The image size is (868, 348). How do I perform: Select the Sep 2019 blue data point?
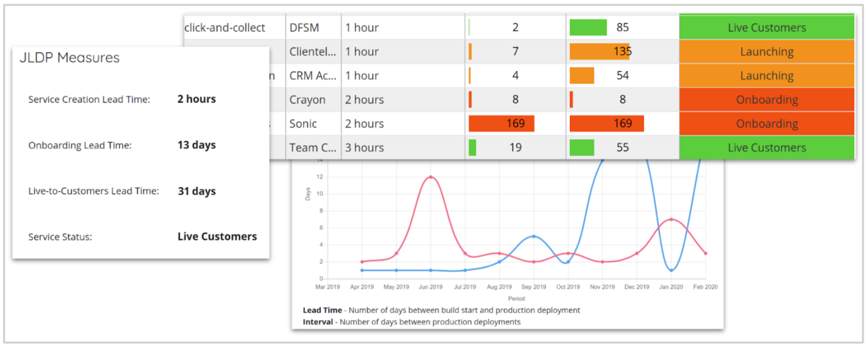[x=534, y=236]
